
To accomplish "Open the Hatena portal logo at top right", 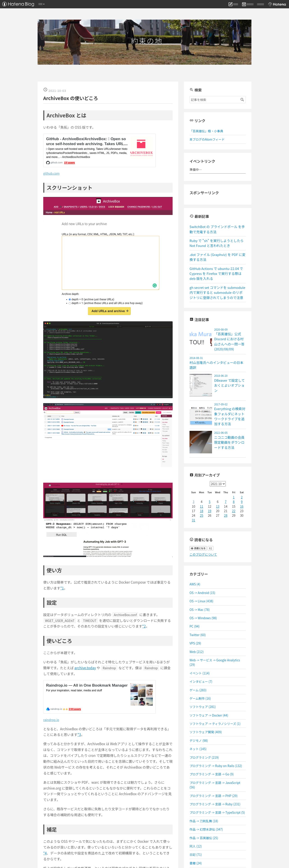I will (x=277, y=4).
